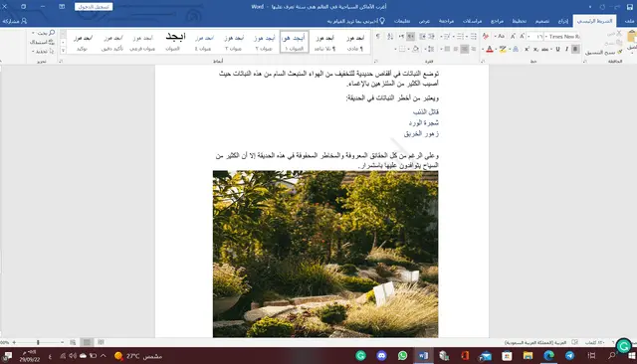Open the Change Case Aa dropdown
Viewport: 637px width, 364px height.
point(500,36)
